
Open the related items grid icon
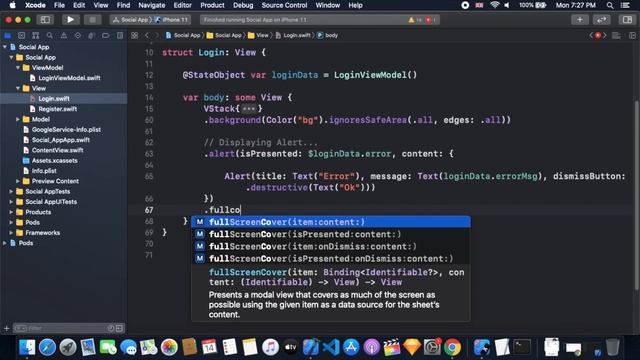pyautogui.click(x=134, y=36)
